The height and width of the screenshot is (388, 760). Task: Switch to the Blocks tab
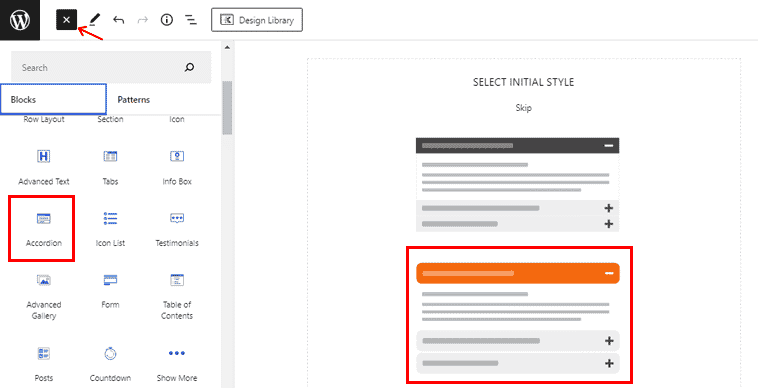pyautogui.click(x=53, y=99)
